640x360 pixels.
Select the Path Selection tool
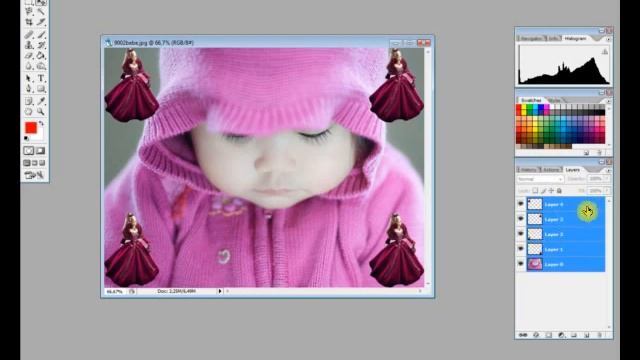(29, 78)
